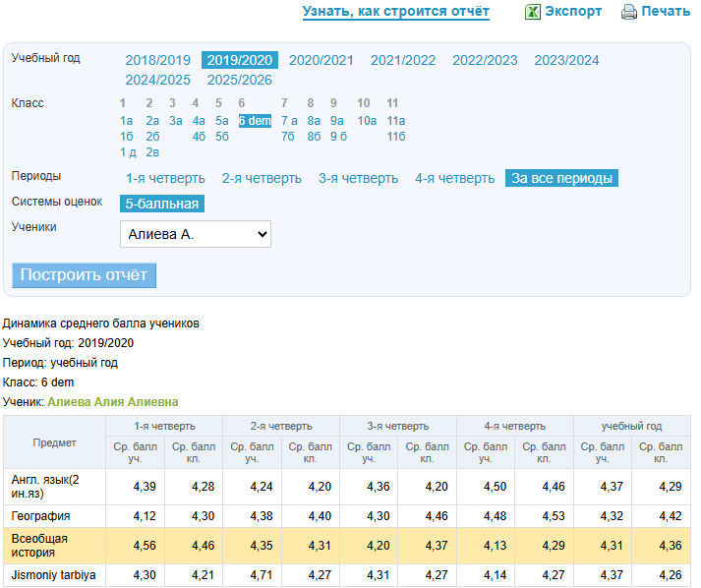Screen dimensions: 701x588
Task: Select the 3-я четверть period
Action: point(358,178)
